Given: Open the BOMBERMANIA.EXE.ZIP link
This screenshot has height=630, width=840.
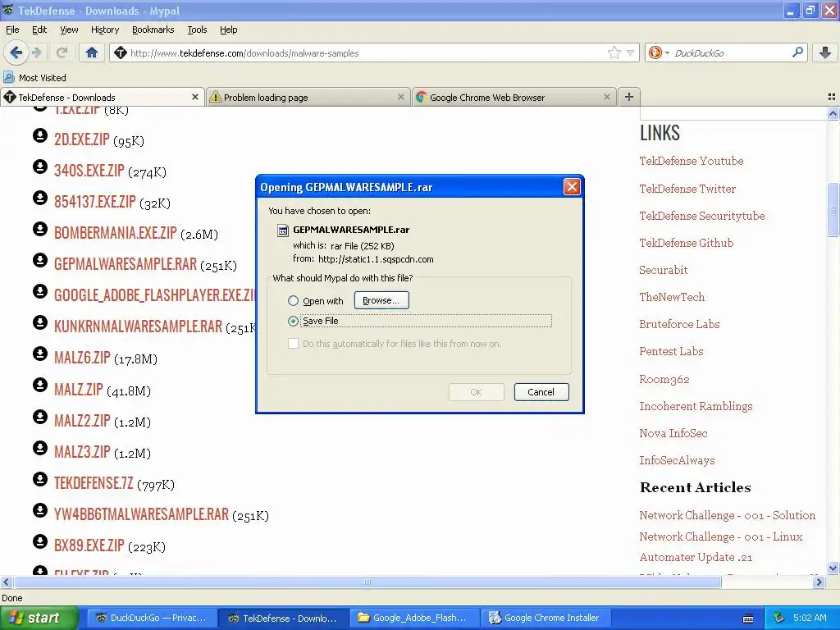Looking at the screenshot, I should coord(115,233).
